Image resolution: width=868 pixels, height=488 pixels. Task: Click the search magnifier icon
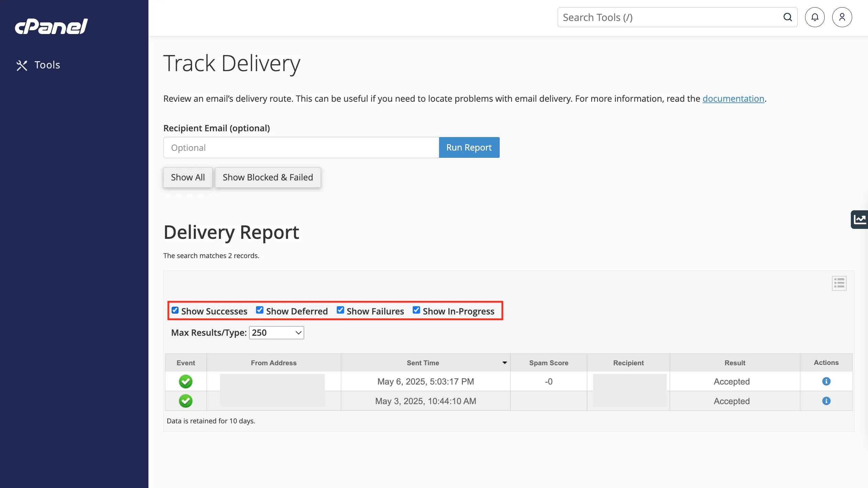pos(788,17)
